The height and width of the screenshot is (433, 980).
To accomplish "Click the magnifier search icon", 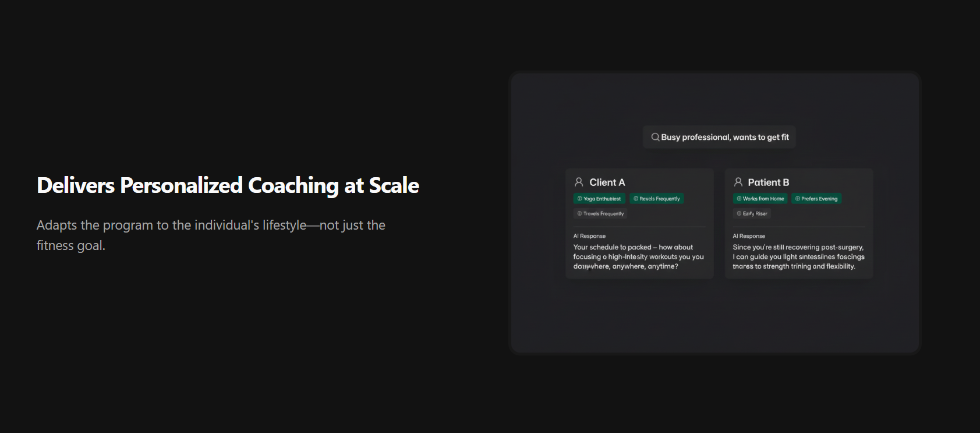I will 655,137.
